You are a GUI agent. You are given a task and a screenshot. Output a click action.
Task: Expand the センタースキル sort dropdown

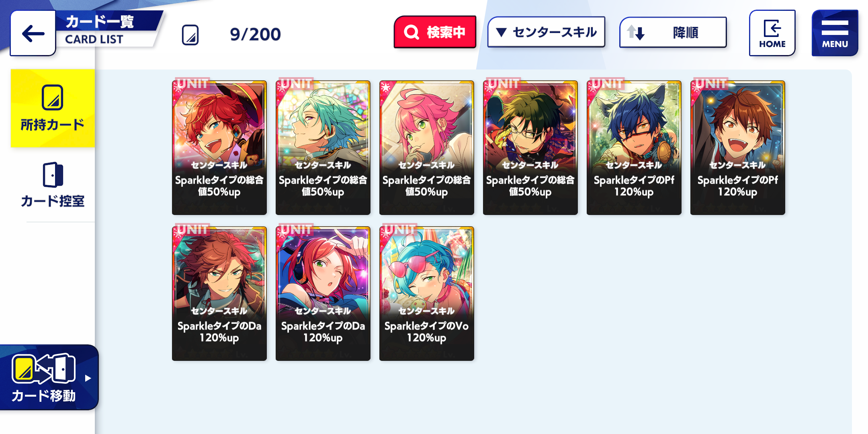pyautogui.click(x=546, y=32)
